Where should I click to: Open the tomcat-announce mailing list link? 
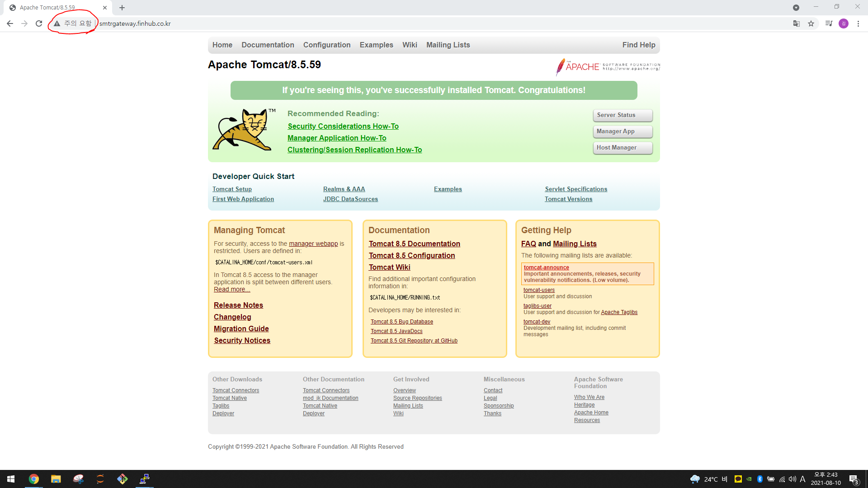coord(546,267)
